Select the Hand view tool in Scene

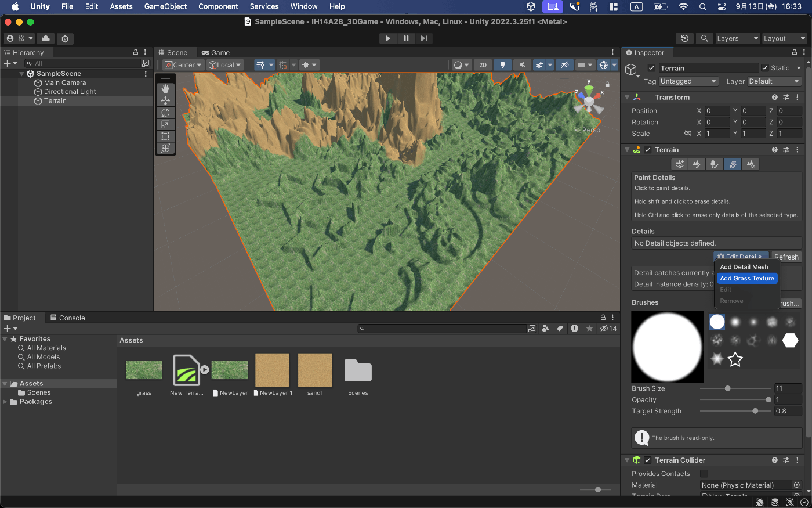(x=165, y=89)
